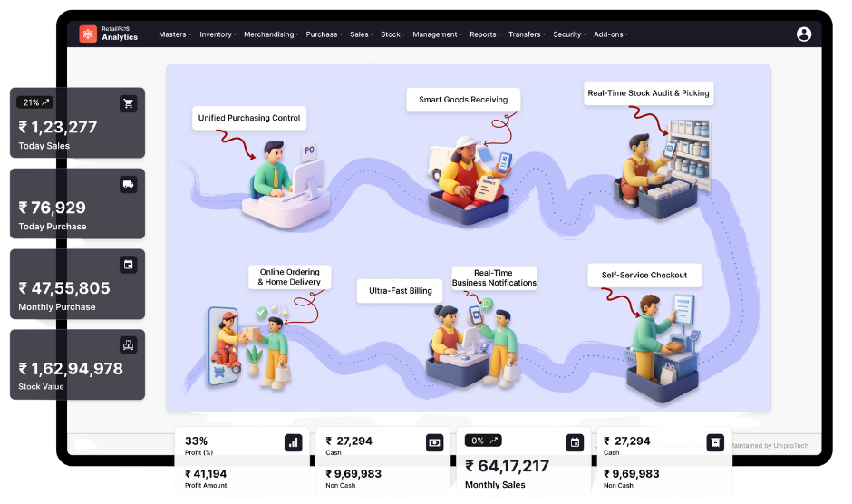Expand the Masters dropdown menu
Image resolution: width=852 pixels, height=504 pixels.
175,34
